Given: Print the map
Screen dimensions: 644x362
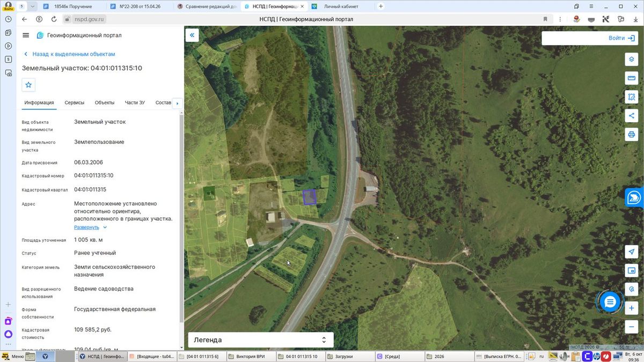Looking at the screenshot, I should pos(631,134).
